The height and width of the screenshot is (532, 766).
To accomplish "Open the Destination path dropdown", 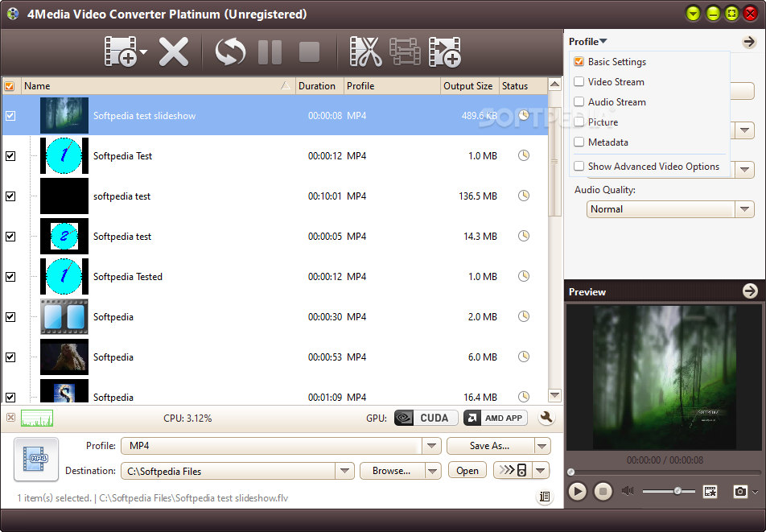I will (x=345, y=471).
